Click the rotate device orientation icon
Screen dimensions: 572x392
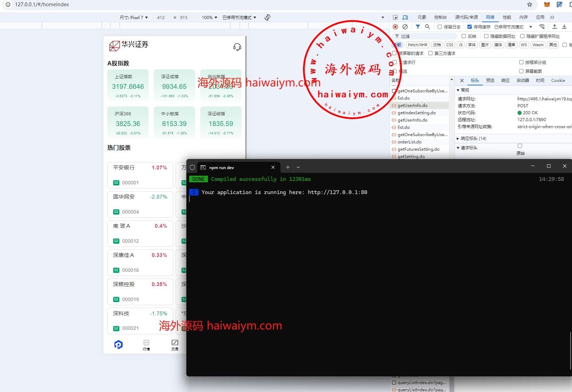coord(267,17)
